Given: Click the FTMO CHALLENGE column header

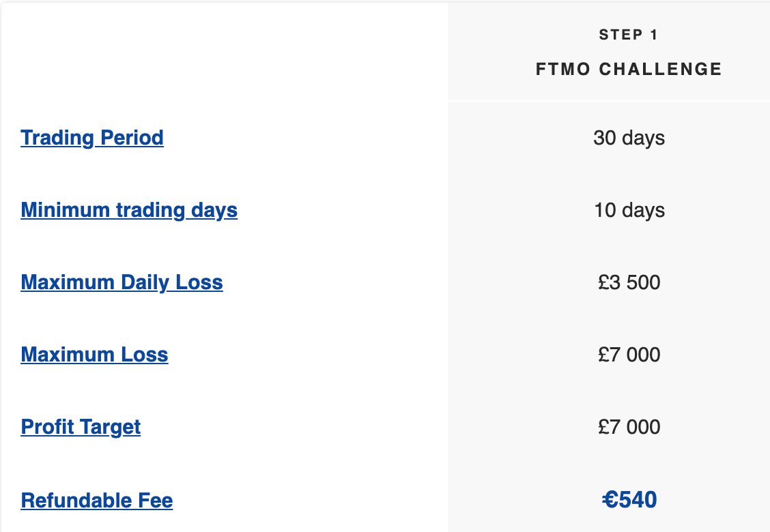Looking at the screenshot, I should coord(629,69).
